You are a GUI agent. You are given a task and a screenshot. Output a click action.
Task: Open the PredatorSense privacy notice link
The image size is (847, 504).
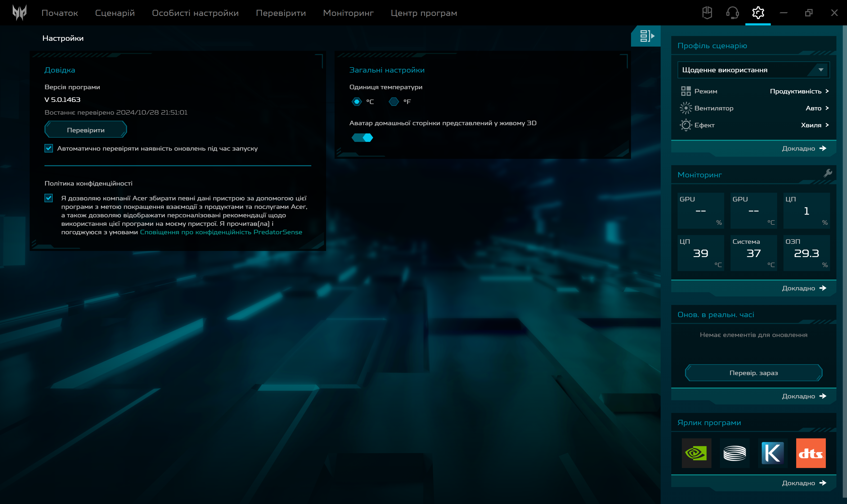coord(221,232)
